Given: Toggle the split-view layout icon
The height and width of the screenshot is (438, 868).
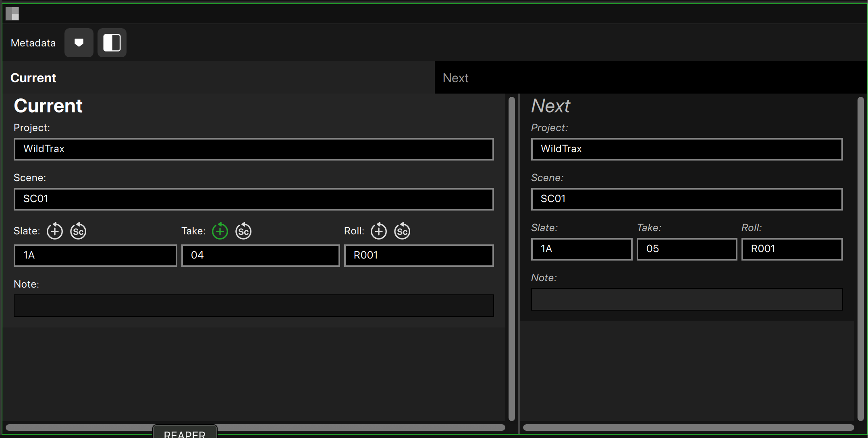Looking at the screenshot, I should (x=112, y=42).
